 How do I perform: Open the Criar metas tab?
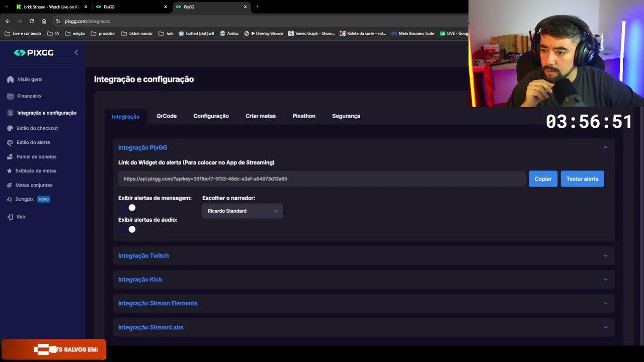261,116
